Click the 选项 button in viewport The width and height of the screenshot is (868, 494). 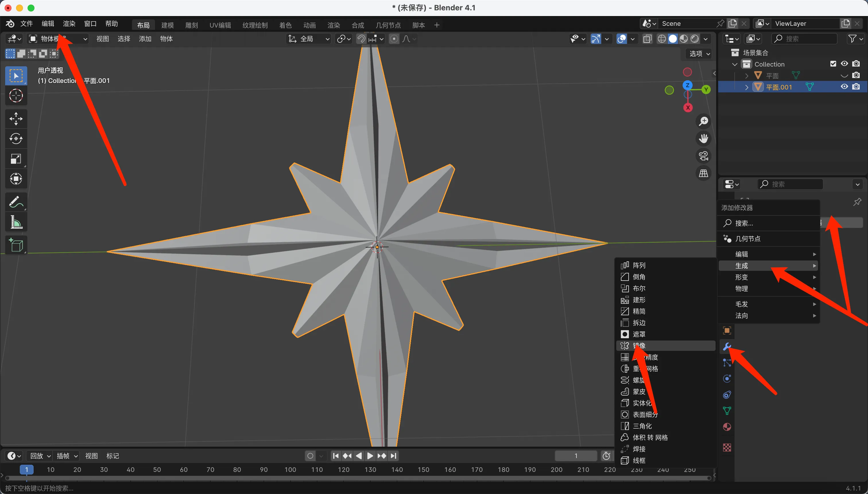pos(699,54)
